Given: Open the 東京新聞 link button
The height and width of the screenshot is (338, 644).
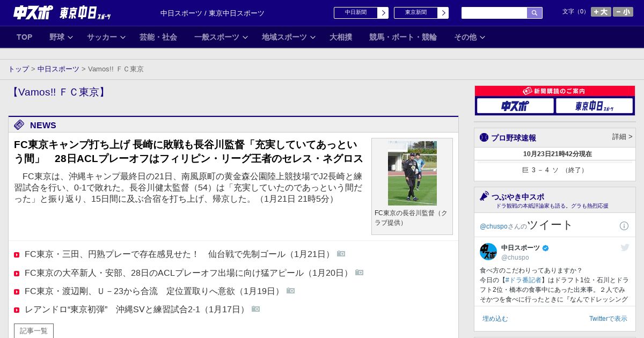Looking at the screenshot, I should click(416, 13).
